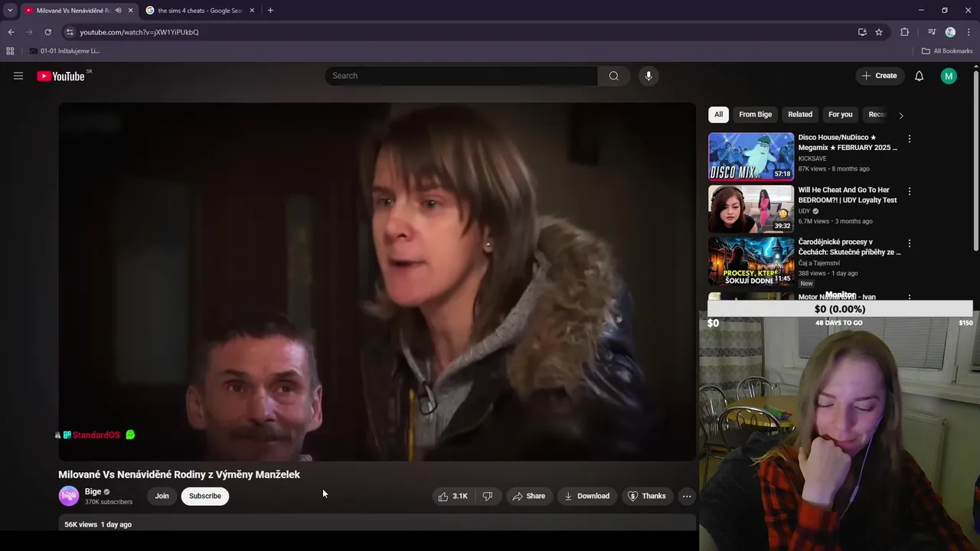Open the YouTube guide hamburger menu
Screen dimensions: 980x551
[18, 76]
